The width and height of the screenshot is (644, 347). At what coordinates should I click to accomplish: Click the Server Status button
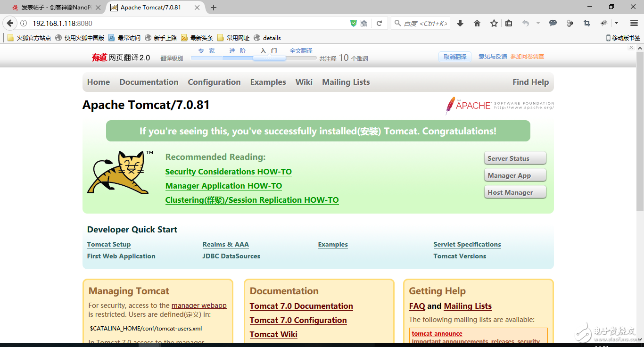(x=515, y=158)
